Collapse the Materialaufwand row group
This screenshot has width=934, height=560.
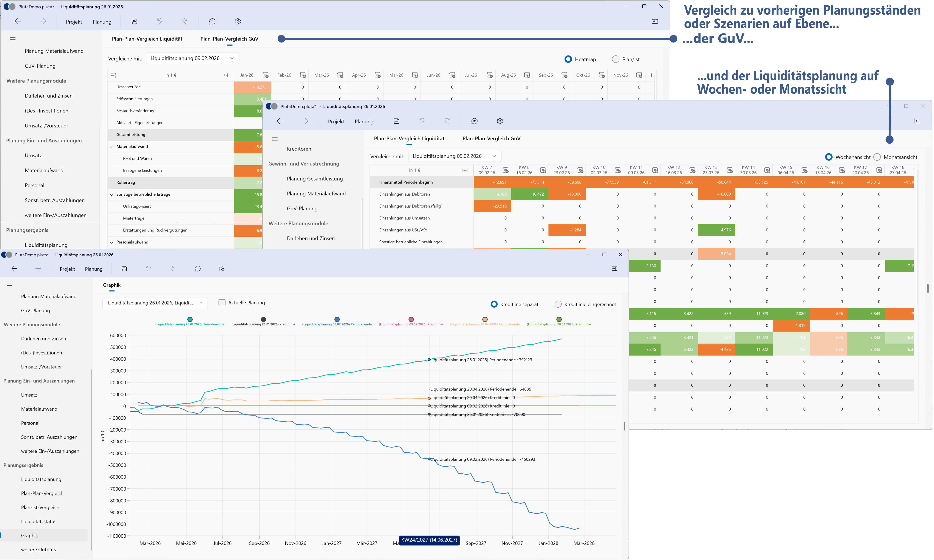coord(112,146)
